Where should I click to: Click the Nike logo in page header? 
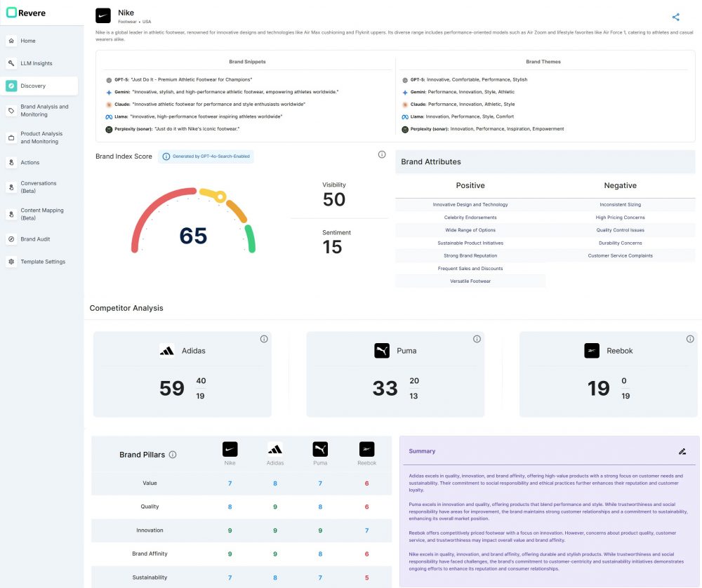pos(103,15)
